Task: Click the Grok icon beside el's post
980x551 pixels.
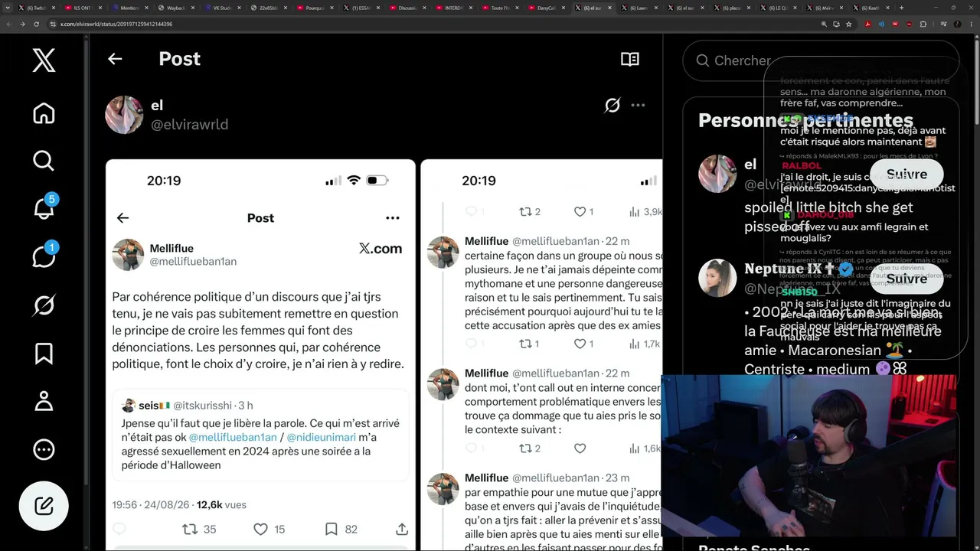Action: pos(612,106)
